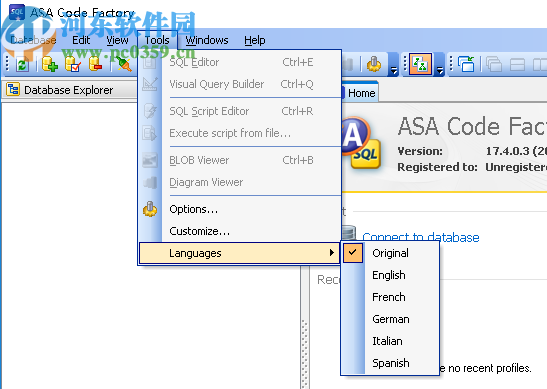Open the View menu
547x389 pixels.
click(x=117, y=40)
